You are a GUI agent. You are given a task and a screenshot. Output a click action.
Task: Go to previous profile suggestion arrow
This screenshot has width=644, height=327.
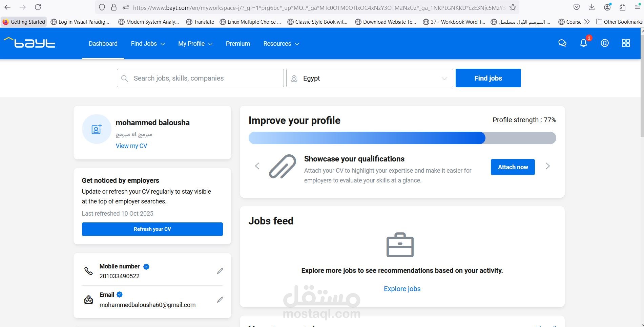tap(257, 166)
